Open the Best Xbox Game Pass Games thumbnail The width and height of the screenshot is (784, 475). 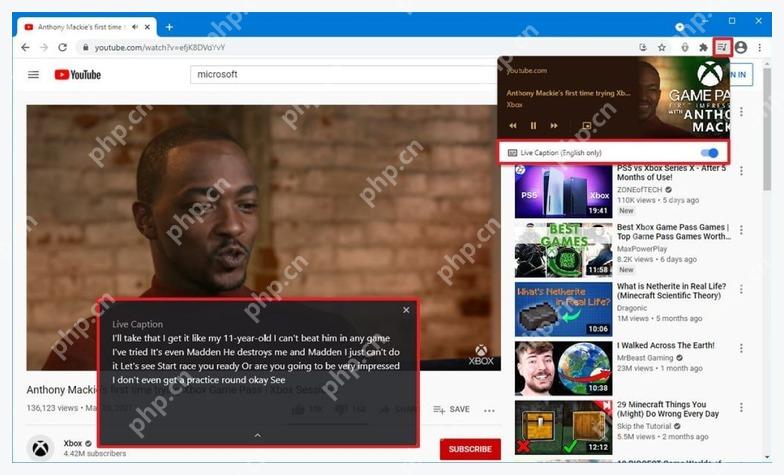tap(564, 250)
